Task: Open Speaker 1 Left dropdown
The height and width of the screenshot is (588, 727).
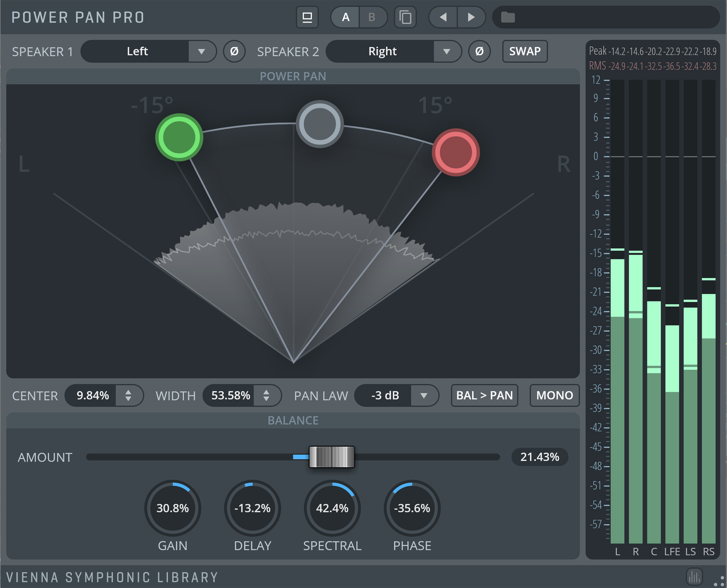Action: [201, 51]
